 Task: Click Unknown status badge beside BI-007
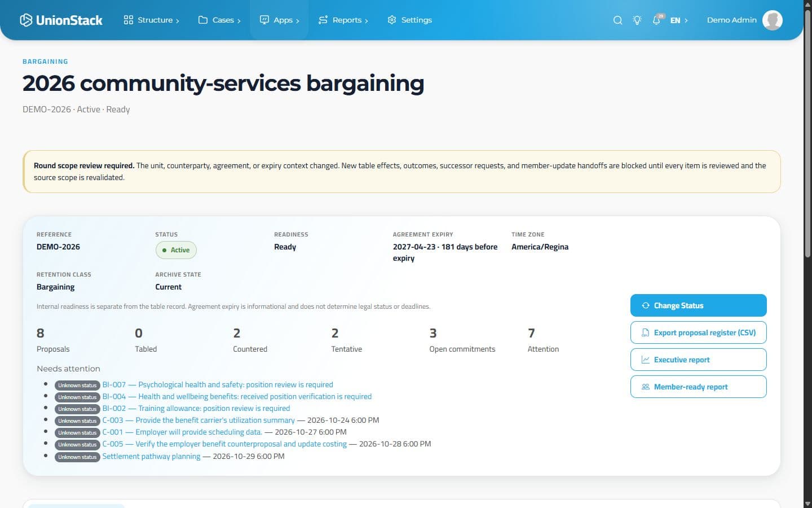tap(77, 386)
